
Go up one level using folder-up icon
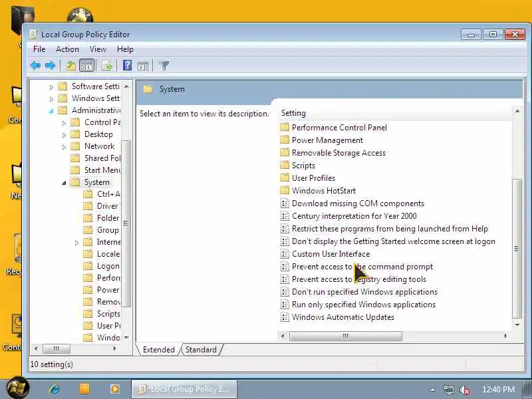70,65
